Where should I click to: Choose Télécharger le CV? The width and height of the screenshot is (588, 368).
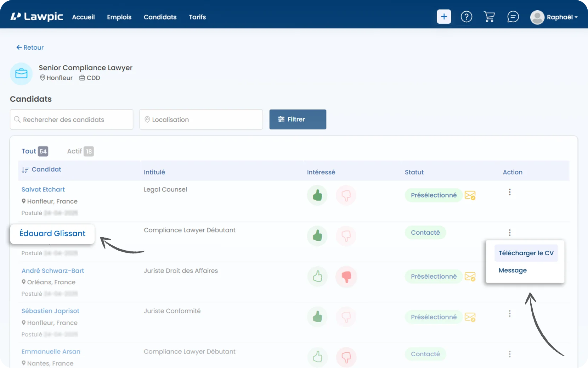click(x=526, y=253)
